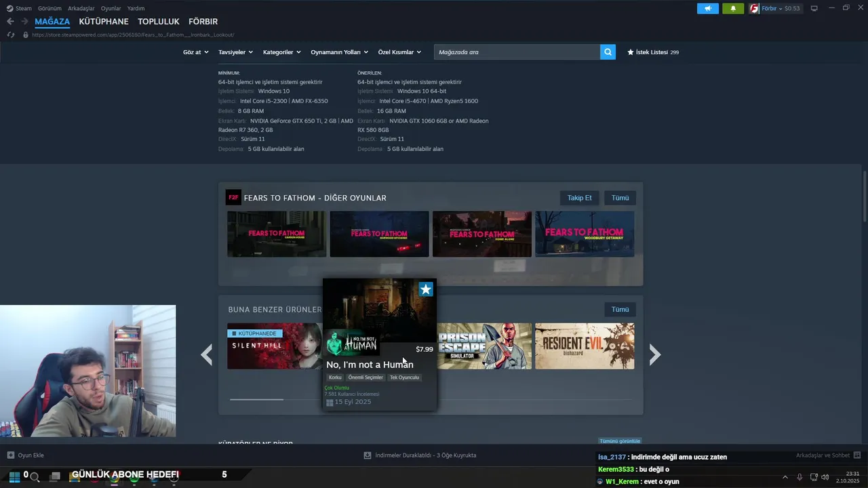Open the announcements megaphone icon
The image size is (868, 488).
pos(707,9)
